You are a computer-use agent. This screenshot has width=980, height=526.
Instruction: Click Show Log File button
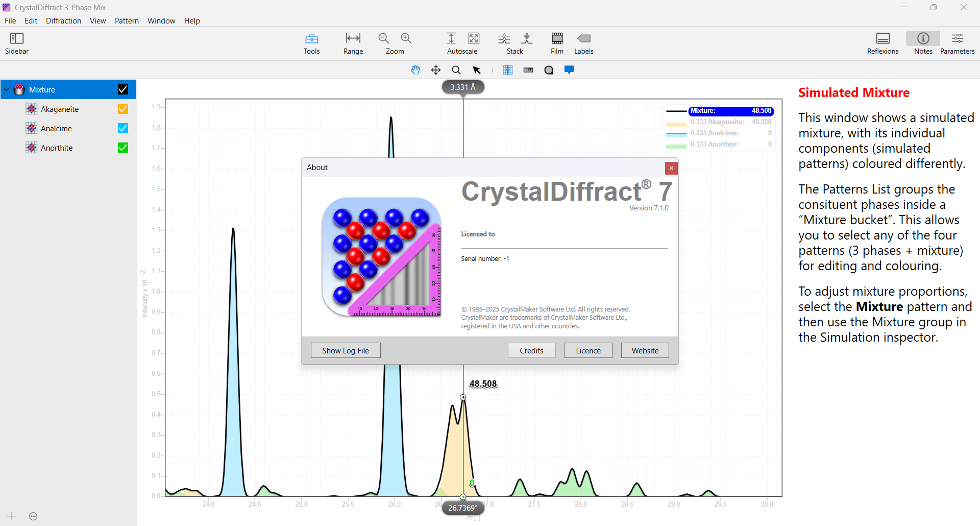346,350
